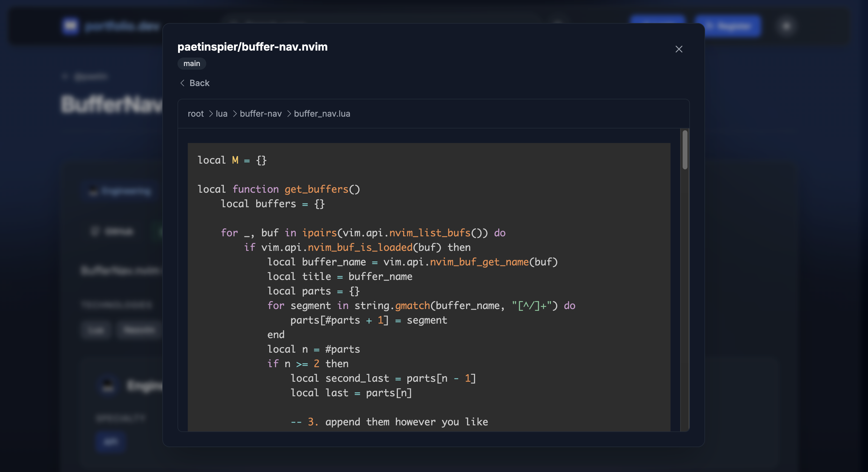Click the 'local title = buffer_name' line
The height and width of the screenshot is (472, 868).
pos(340,277)
